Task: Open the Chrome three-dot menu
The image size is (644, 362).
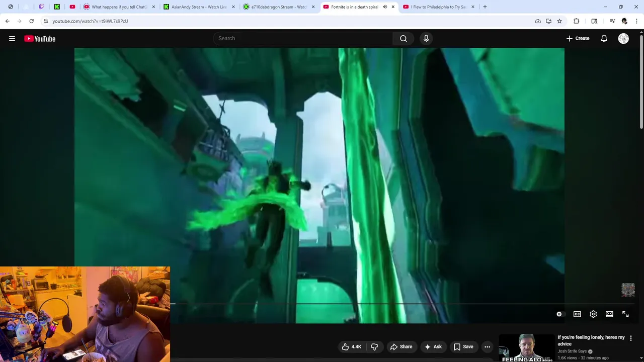Action: tap(637, 21)
